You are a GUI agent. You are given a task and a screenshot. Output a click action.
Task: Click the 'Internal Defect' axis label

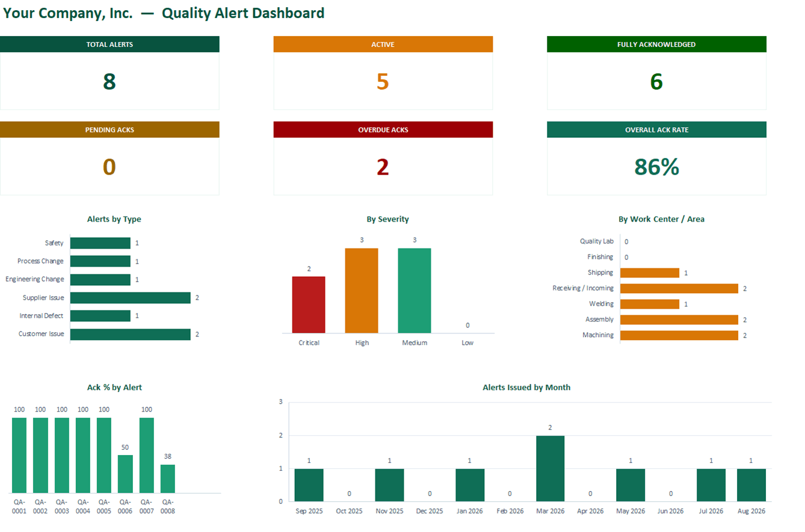pos(42,315)
